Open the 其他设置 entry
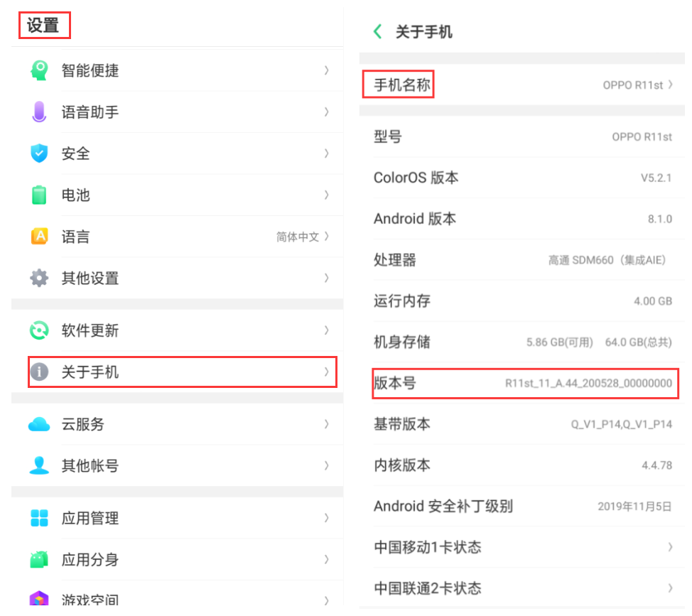This screenshot has height=616, width=692. pos(178,278)
